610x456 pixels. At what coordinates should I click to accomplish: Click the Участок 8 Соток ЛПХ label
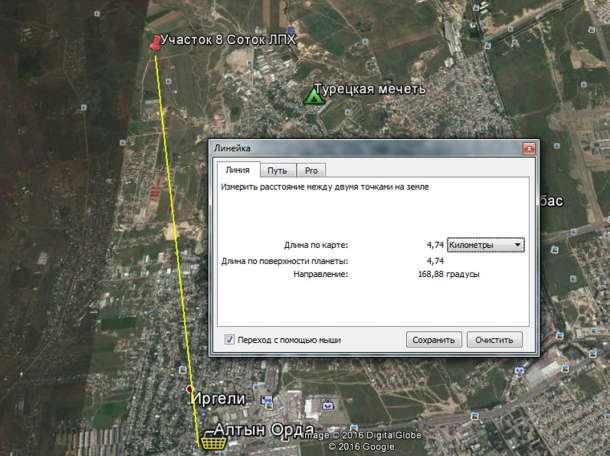point(229,38)
